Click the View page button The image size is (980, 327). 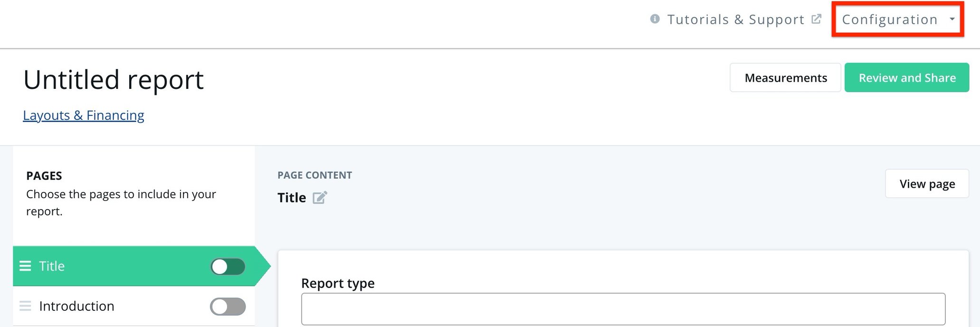pyautogui.click(x=927, y=183)
